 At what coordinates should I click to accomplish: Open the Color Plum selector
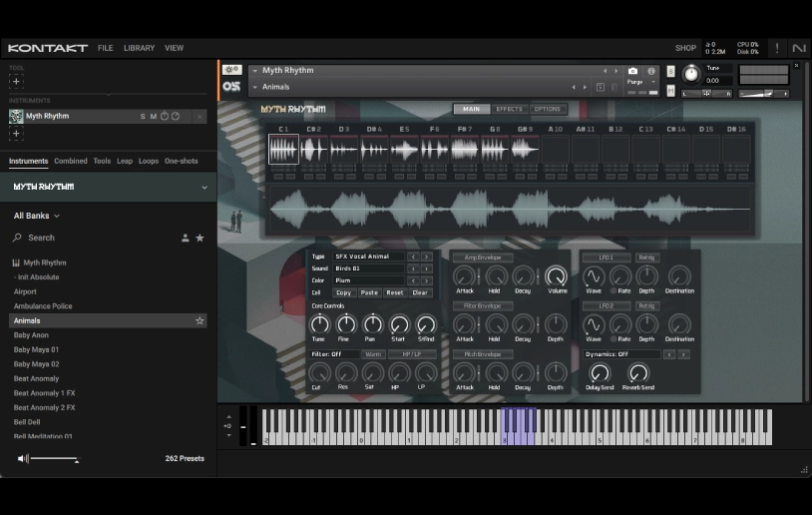368,280
